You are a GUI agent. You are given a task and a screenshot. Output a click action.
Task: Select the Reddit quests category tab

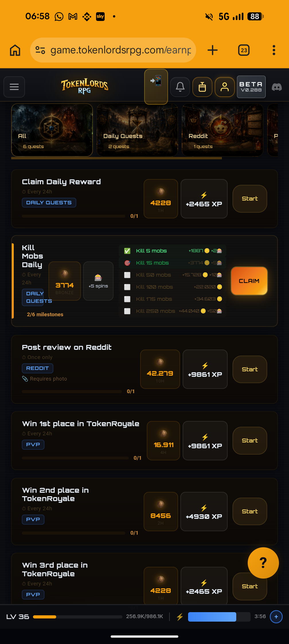tap(222, 130)
